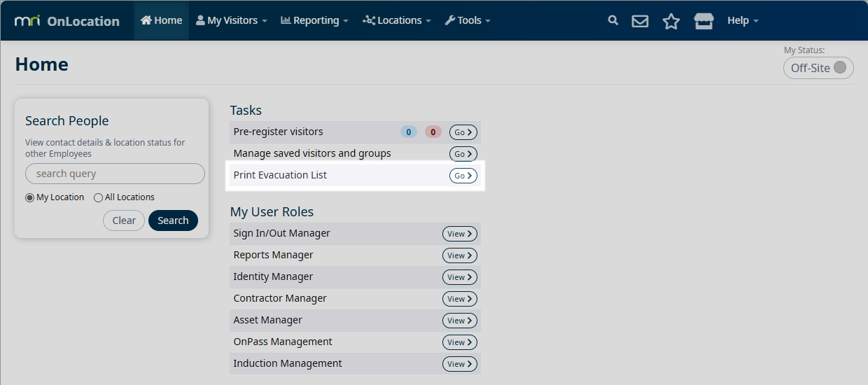Click the search magnifier icon in navbar
868x385 pixels.
click(x=613, y=20)
